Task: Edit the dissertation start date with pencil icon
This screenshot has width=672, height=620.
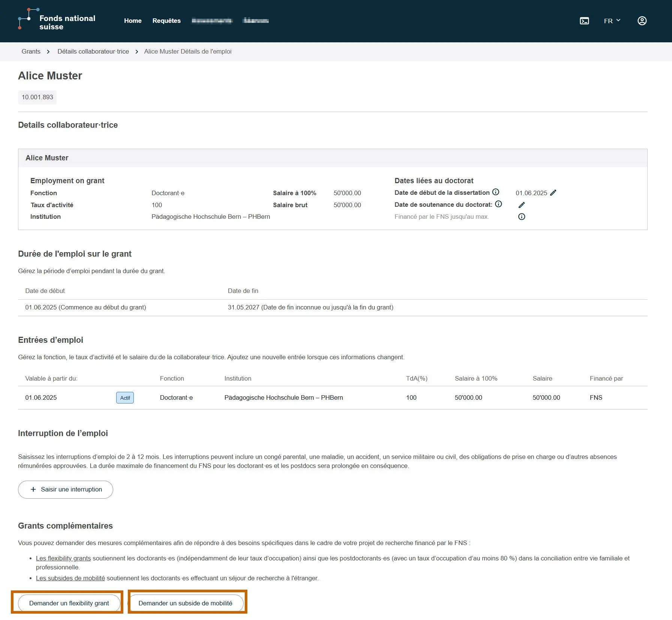Action: 553,193
